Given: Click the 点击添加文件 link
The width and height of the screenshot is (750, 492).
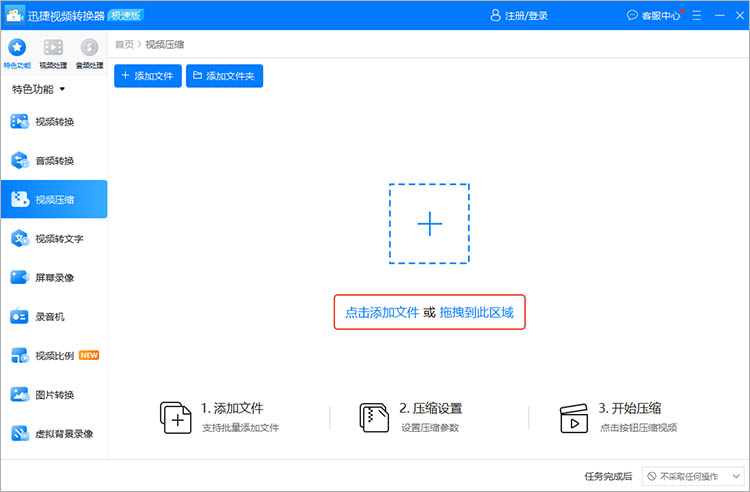Looking at the screenshot, I should pos(382,312).
